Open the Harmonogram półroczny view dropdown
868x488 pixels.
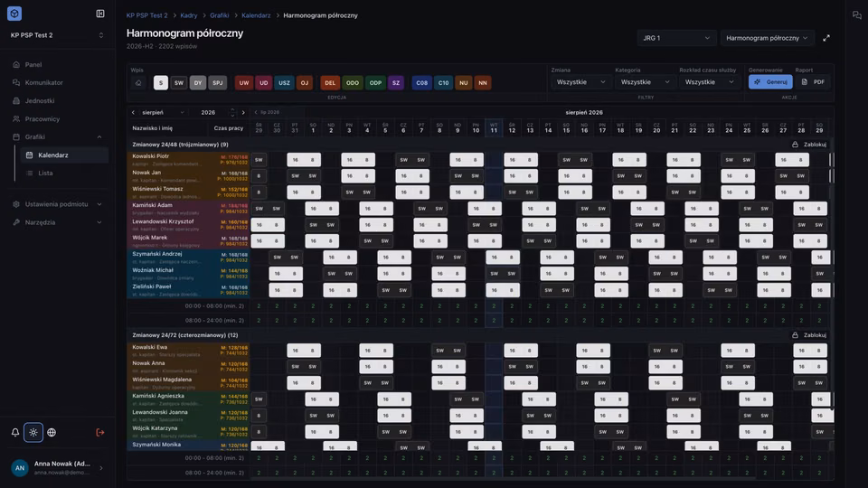pyautogui.click(x=767, y=38)
